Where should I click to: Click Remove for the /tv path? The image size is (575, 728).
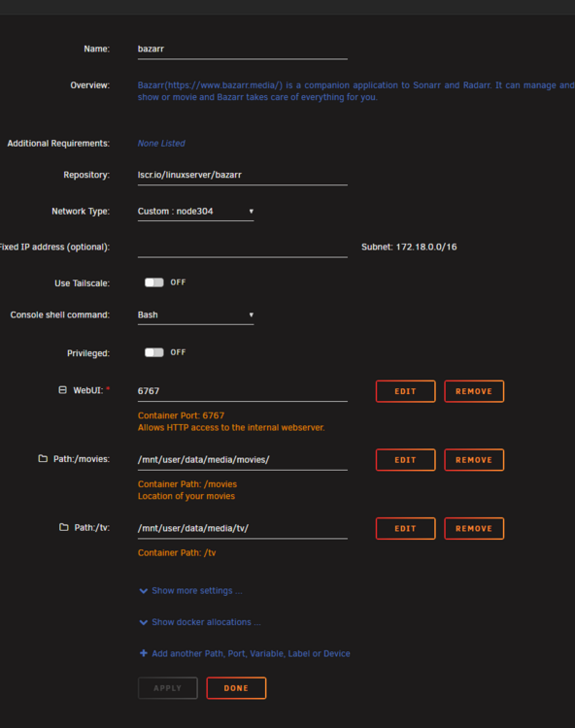pyautogui.click(x=474, y=528)
